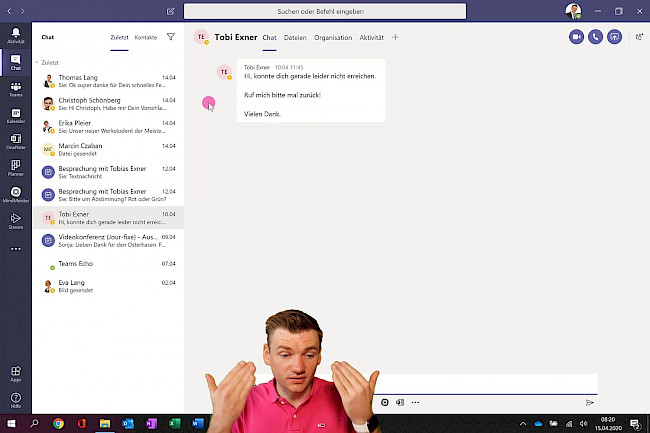Open File Explorer from the taskbar
The height and width of the screenshot is (433, 650).
pos(105,423)
